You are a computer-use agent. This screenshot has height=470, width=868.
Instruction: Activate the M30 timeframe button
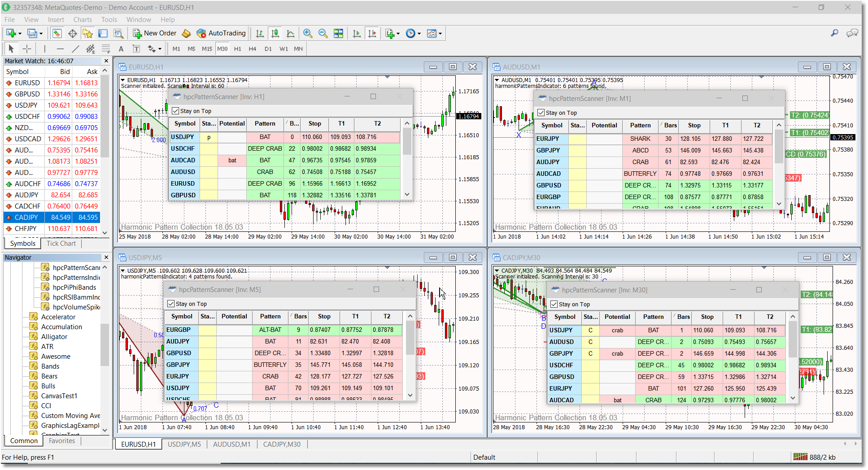pos(222,49)
